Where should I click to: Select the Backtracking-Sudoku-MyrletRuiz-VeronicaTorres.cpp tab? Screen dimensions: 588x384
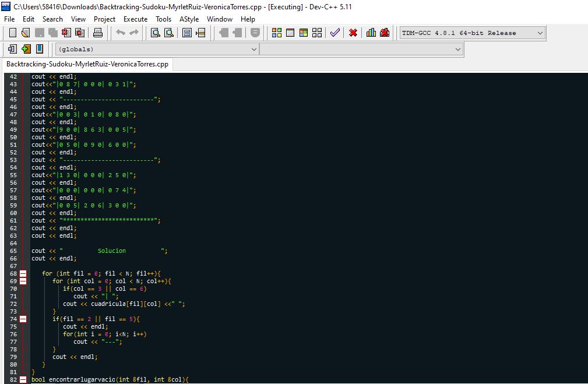(87, 64)
